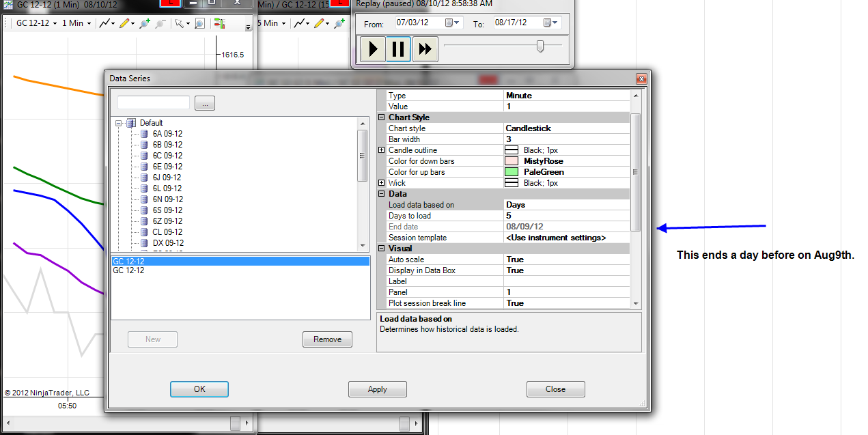Screen dimensions: 868x435
Task: Collapse the Chart Style property section
Action: tap(382, 117)
